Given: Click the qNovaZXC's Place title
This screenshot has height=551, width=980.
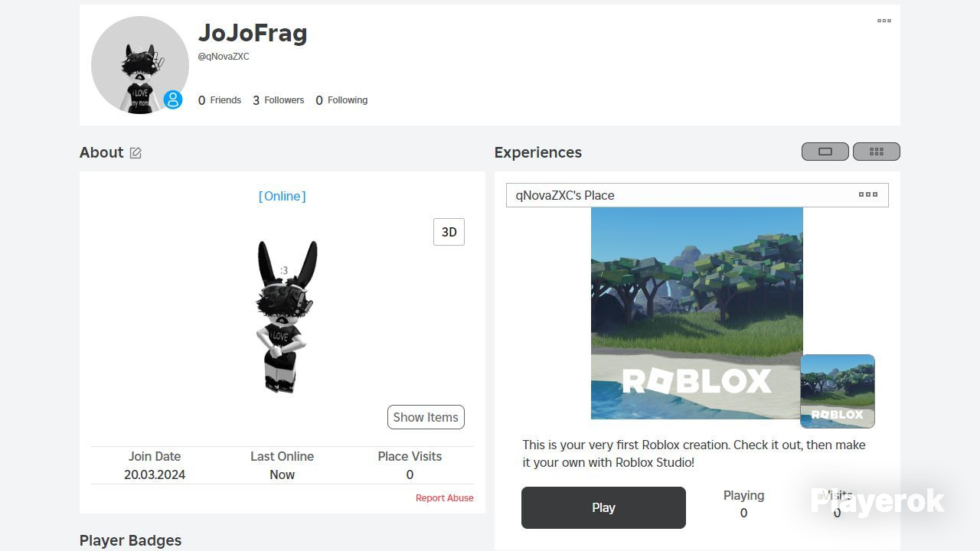Looking at the screenshot, I should point(565,195).
